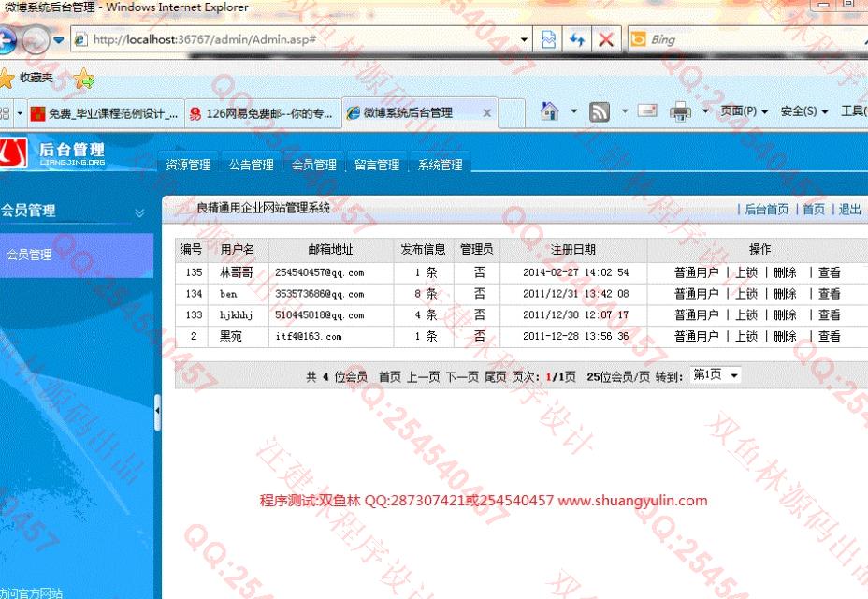Open the 第1页 page jump dropdown
The height and width of the screenshot is (599, 868).
coord(716,375)
